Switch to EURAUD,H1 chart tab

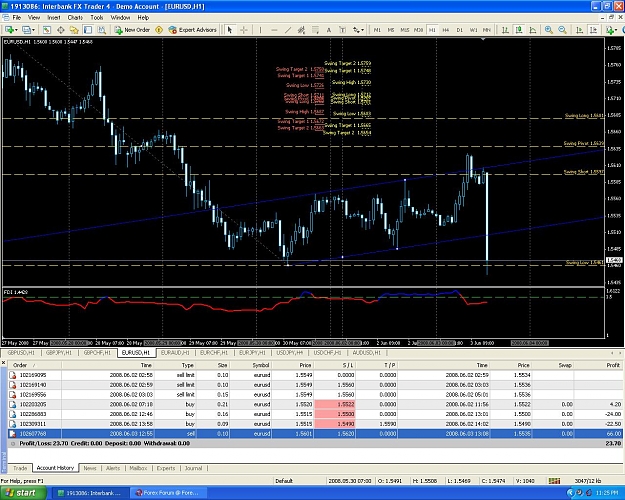(175, 353)
